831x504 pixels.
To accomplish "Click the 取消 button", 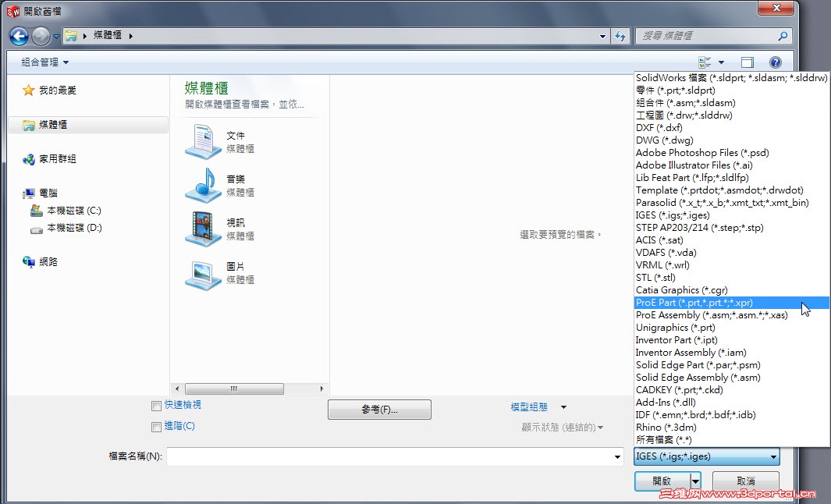I will (746, 481).
